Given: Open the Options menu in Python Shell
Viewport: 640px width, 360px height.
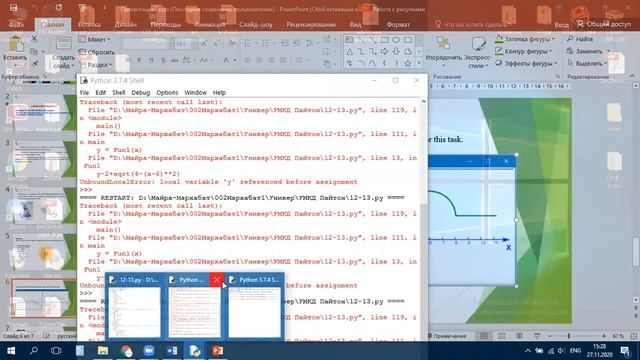Looking at the screenshot, I should coord(167,93).
